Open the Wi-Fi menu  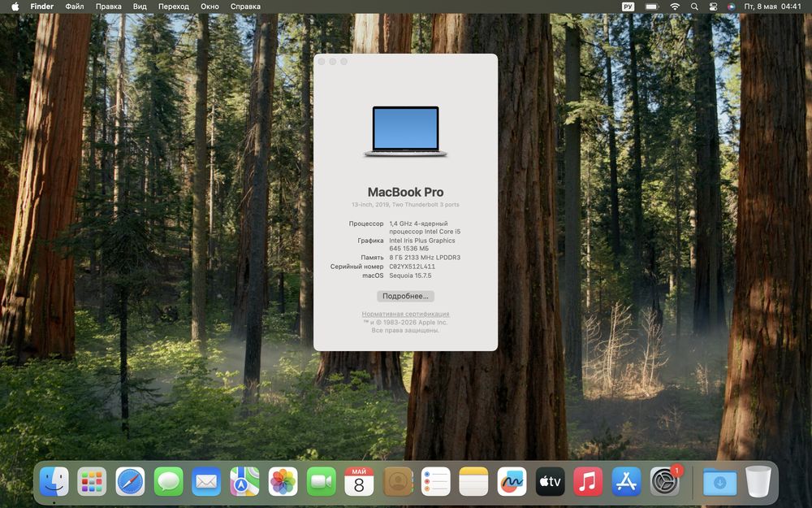(x=674, y=7)
